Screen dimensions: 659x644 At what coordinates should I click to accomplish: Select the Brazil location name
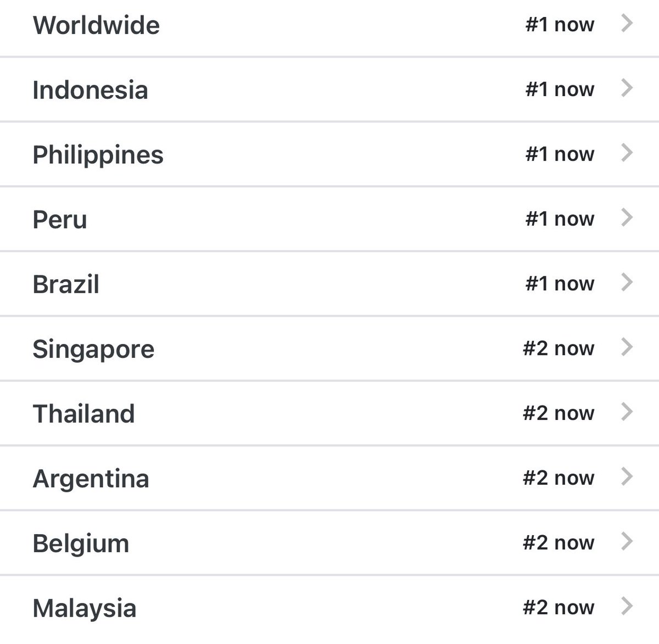pyautogui.click(x=66, y=284)
